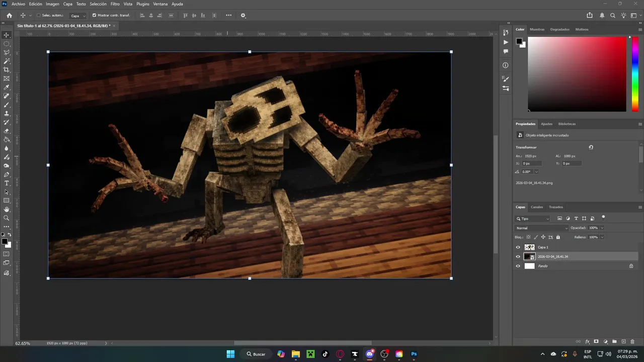Select the Rectangle shape tool
The width and height of the screenshot is (644, 362).
[x=7, y=201]
